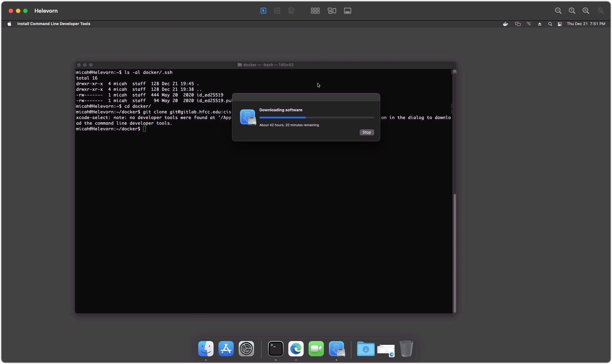Launch Microsoft Edge from the Dock

pyautogui.click(x=296, y=349)
